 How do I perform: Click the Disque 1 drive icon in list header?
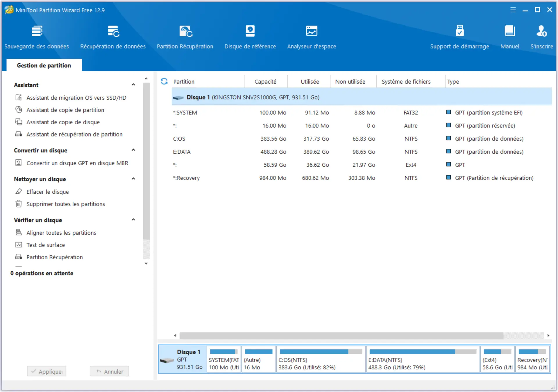point(178,98)
